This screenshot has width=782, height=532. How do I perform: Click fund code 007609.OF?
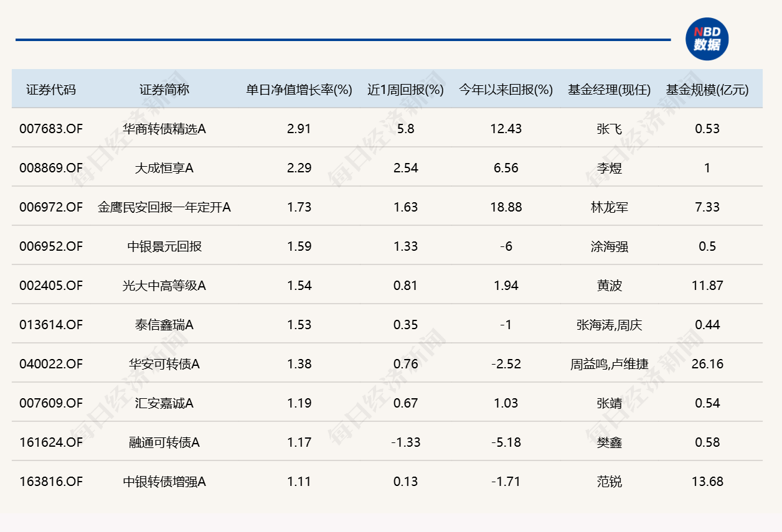click(x=51, y=403)
